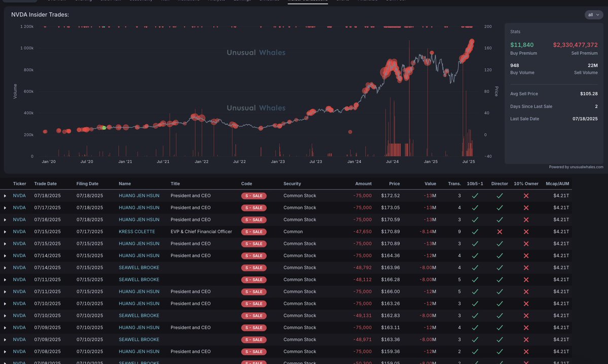608x364 pixels.
Task: Open the "all" time range dropdown
Action: [x=594, y=15]
